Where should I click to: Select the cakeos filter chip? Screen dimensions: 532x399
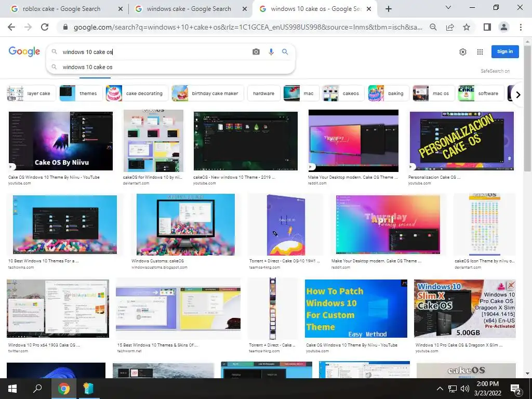(x=343, y=94)
